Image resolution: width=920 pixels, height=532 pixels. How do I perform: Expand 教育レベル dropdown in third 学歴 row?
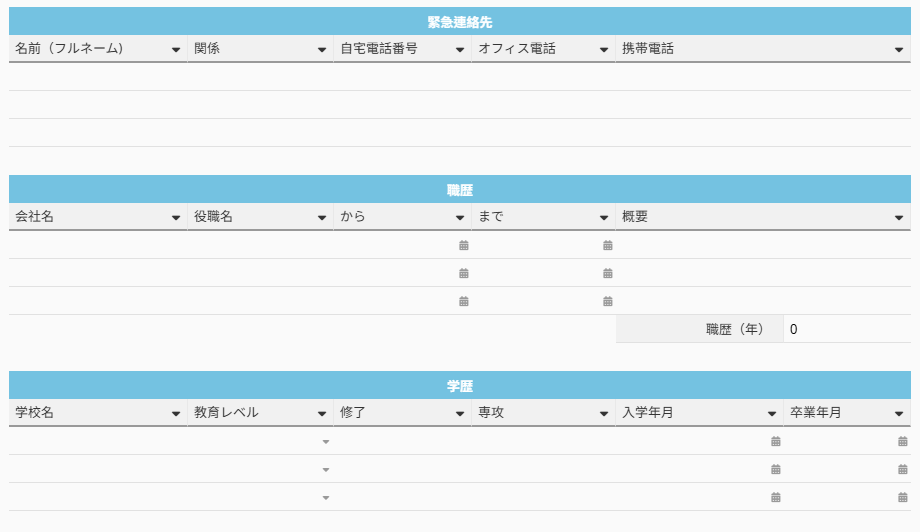(325, 497)
